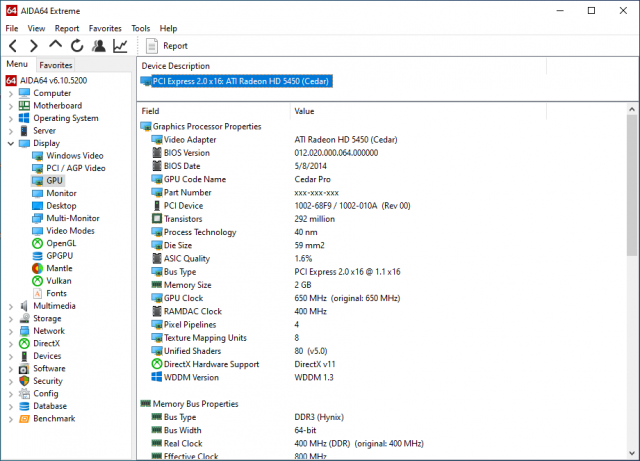Open the user management toolbar icon

tap(98, 46)
